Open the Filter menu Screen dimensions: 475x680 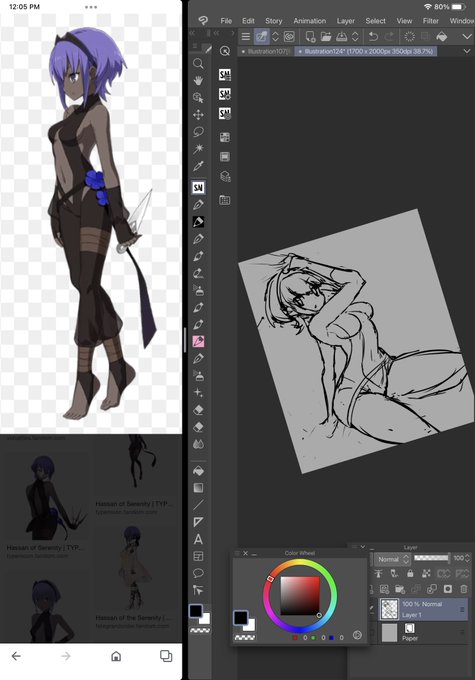pyautogui.click(x=430, y=21)
